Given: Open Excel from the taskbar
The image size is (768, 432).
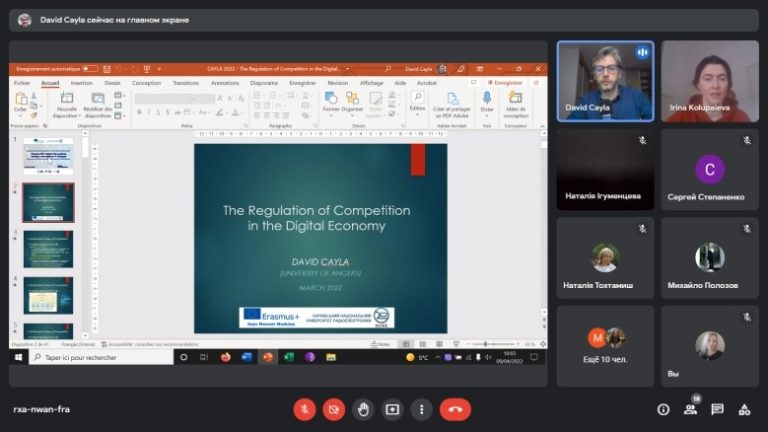Looking at the screenshot, I should click(289, 357).
